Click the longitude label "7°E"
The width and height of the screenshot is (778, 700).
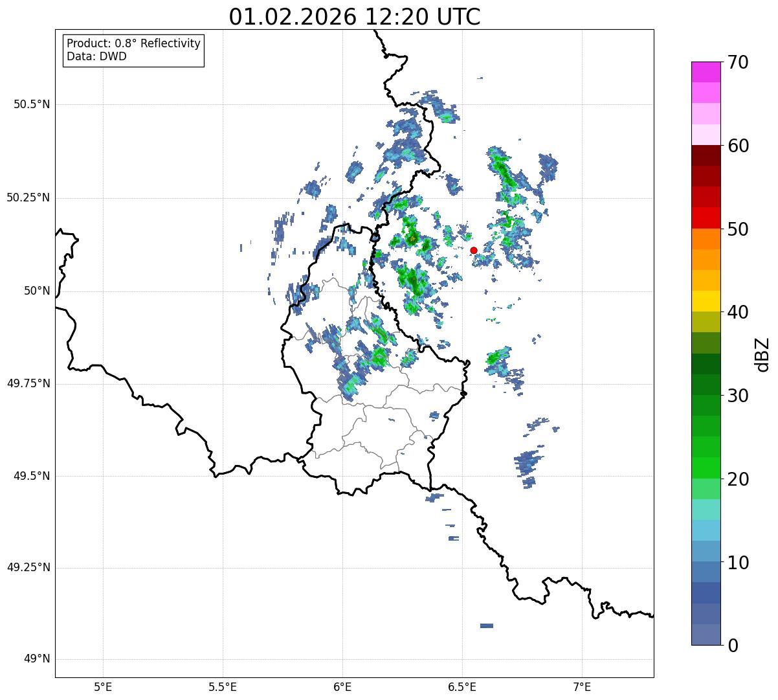[582, 687]
